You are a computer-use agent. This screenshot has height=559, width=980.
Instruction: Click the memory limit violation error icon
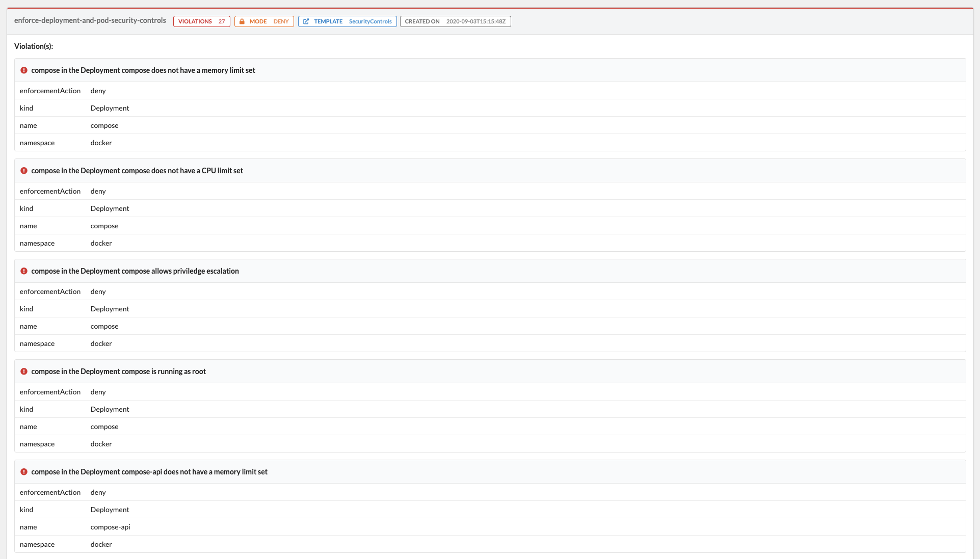(24, 70)
